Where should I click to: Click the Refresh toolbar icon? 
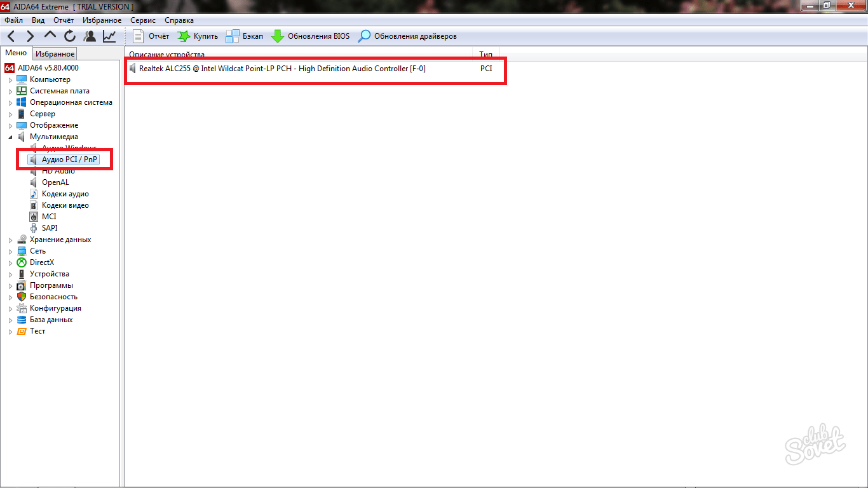pos(70,36)
